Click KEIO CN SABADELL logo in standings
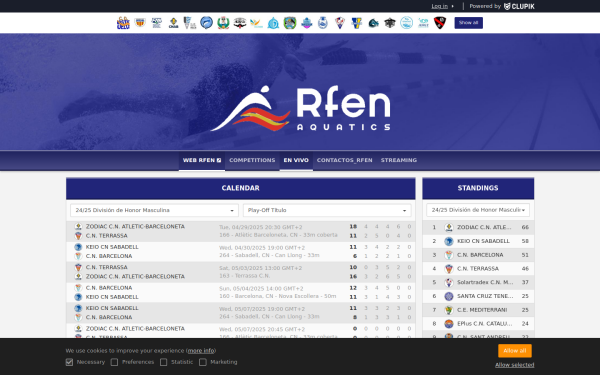The width and height of the screenshot is (600, 375). coord(449,241)
